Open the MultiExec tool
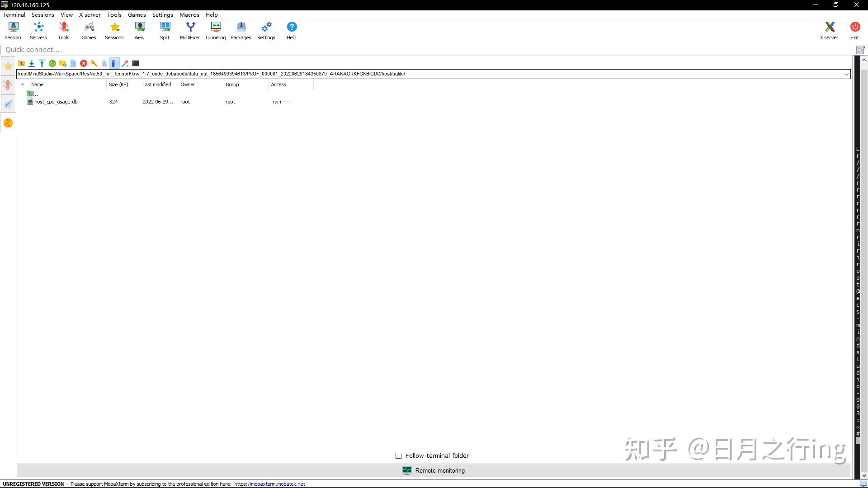This screenshot has width=868, height=488. coord(190,30)
